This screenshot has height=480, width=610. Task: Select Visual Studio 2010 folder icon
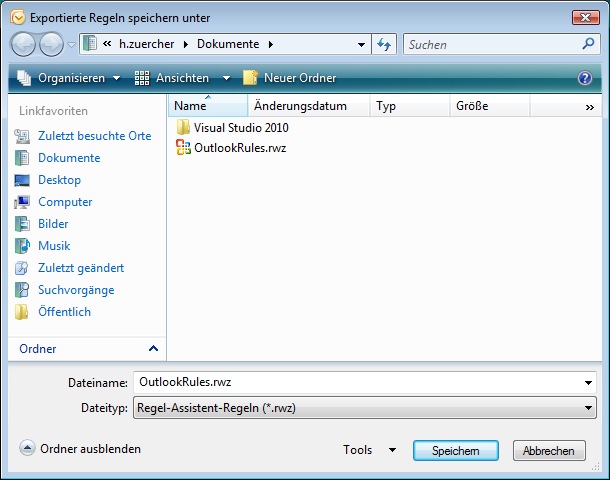pos(183,128)
